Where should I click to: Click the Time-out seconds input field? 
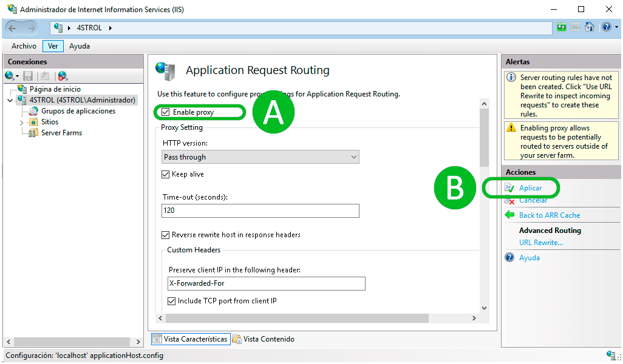pyautogui.click(x=260, y=211)
